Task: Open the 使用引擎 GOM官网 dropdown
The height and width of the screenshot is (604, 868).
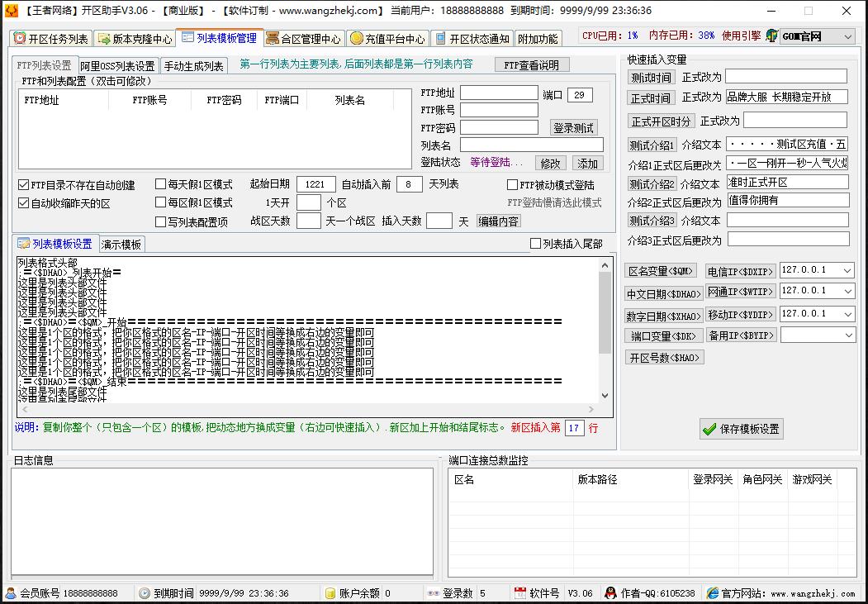Action: point(847,36)
